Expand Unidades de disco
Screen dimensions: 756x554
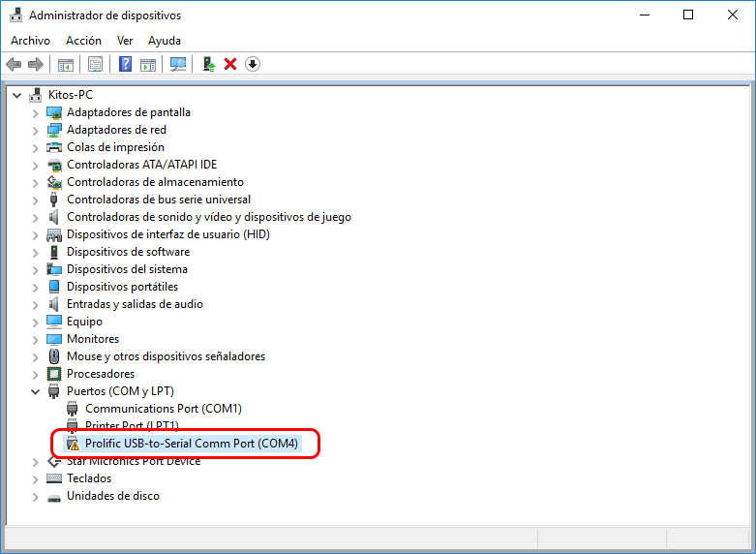tap(35, 497)
